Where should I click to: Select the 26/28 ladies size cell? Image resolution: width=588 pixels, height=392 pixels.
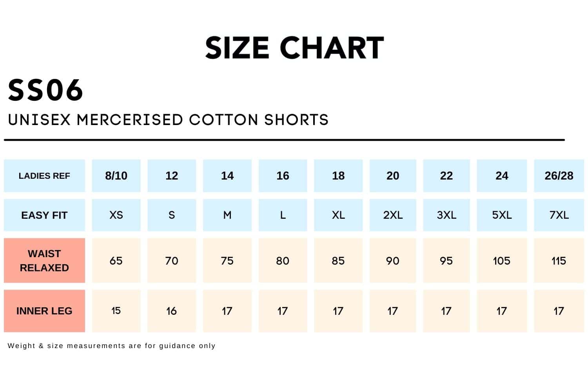[559, 176]
